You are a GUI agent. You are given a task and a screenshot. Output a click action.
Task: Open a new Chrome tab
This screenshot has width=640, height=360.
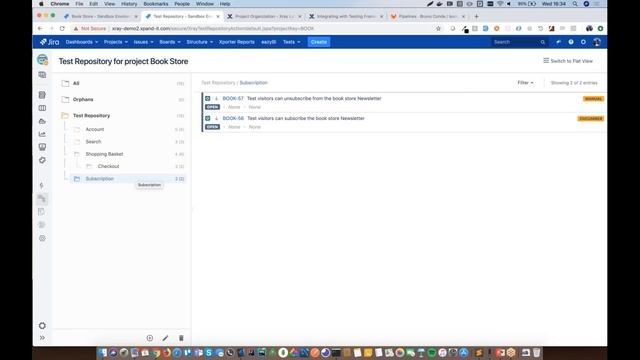coord(476,16)
